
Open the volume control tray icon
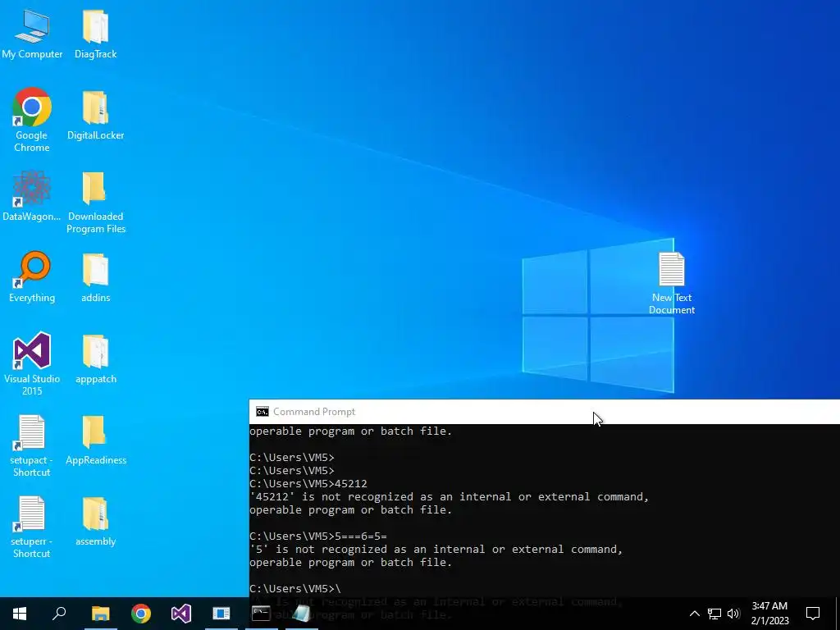click(734, 614)
